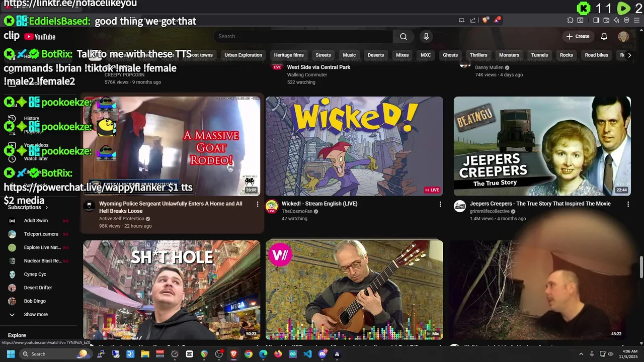The width and height of the screenshot is (644, 362).
Task: Open options menu for Wicked! stream video
Action: pos(440,204)
